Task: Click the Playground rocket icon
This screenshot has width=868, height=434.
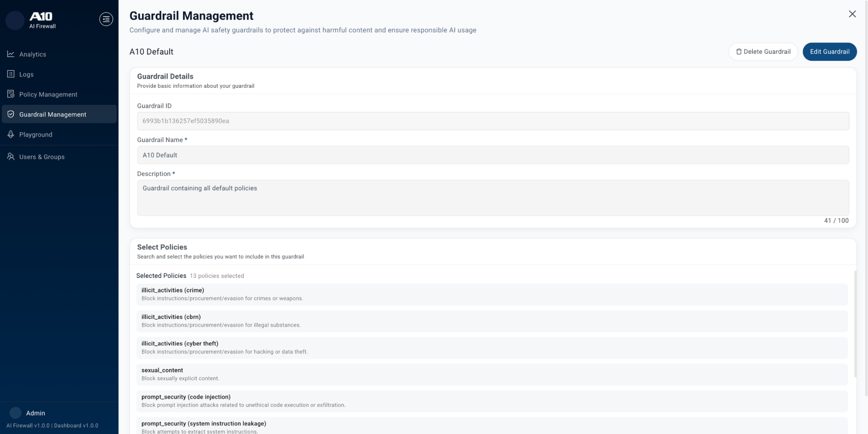Action: [11, 134]
